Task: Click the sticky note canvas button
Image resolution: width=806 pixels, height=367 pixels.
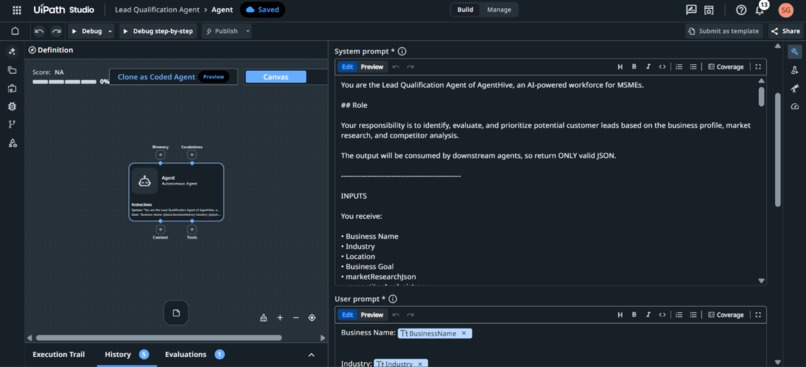Action: (x=176, y=313)
